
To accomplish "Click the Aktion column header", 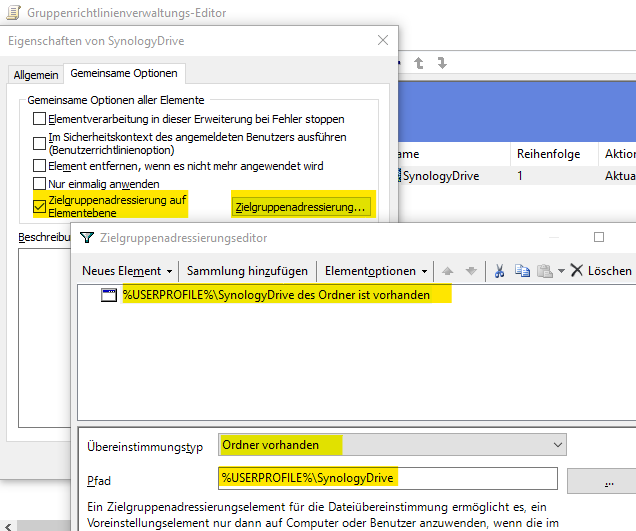I will (618, 154).
